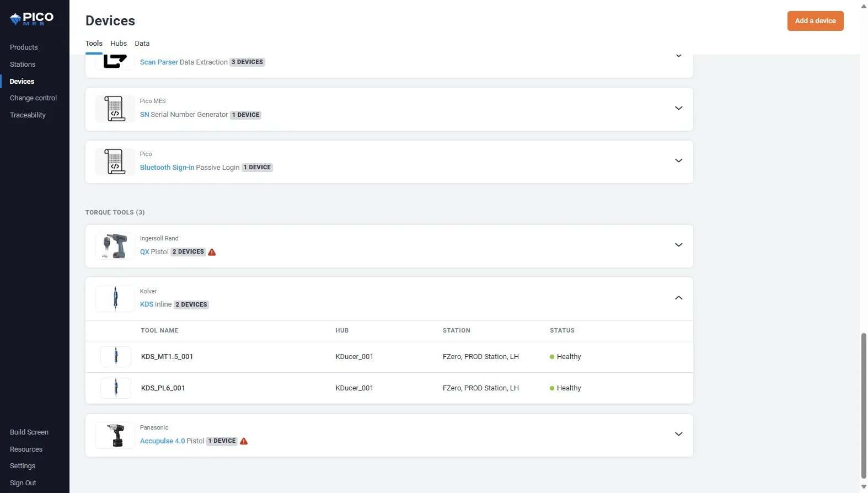Screen dimensions: 868x493
Task: Click the warning icon next to QX Pistol
Action: tap(212, 252)
